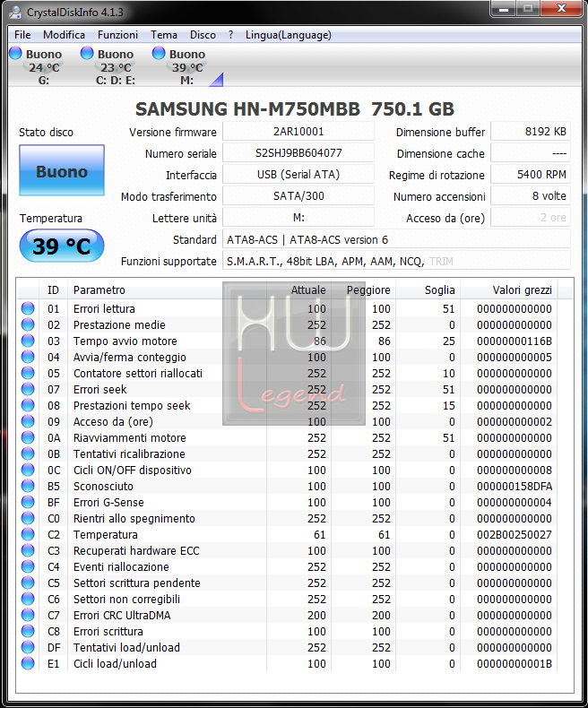588x708 pixels.
Task: Open the ? help menu
Action: (x=230, y=35)
